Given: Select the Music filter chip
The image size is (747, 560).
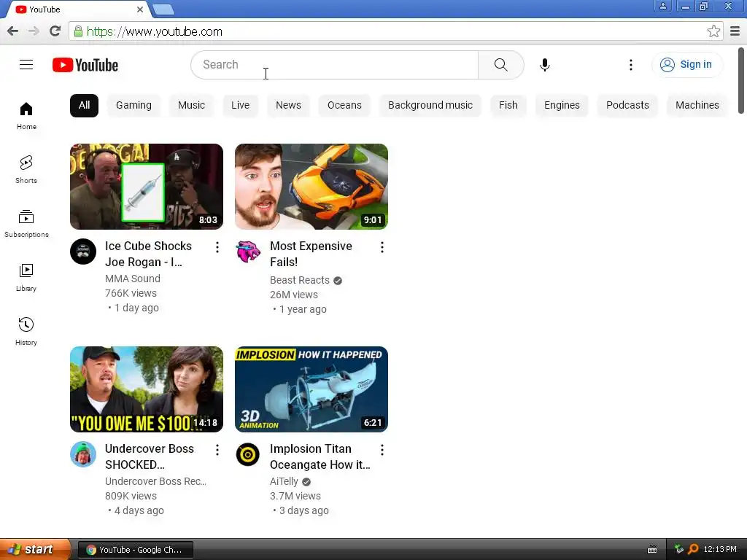Looking at the screenshot, I should 192,105.
